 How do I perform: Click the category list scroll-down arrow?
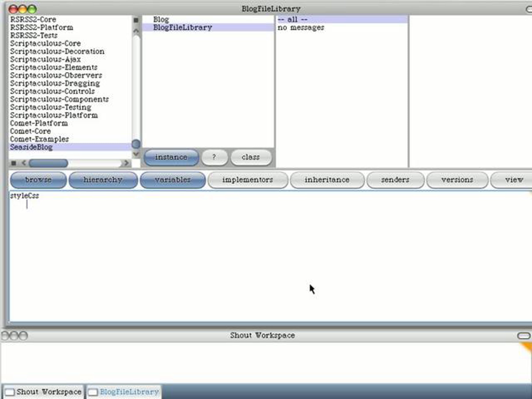136,154
